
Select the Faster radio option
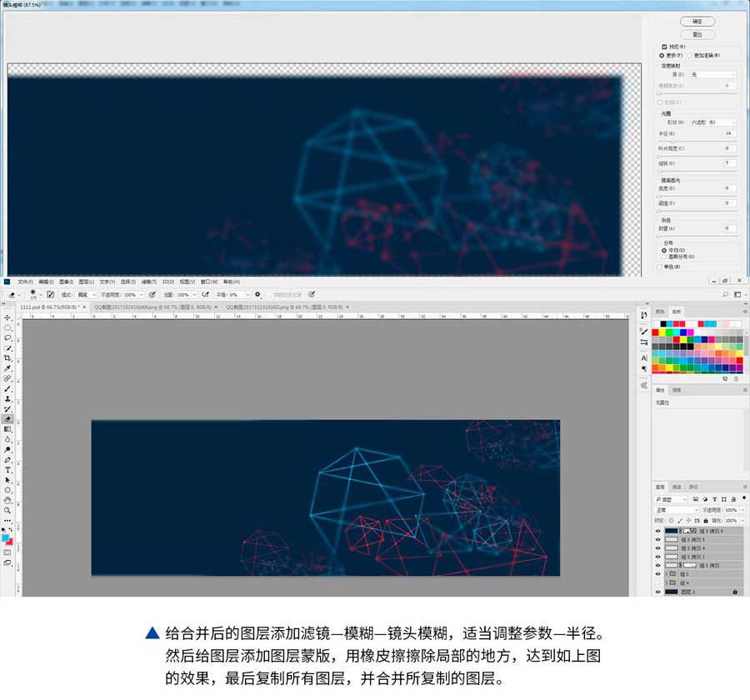point(662,56)
